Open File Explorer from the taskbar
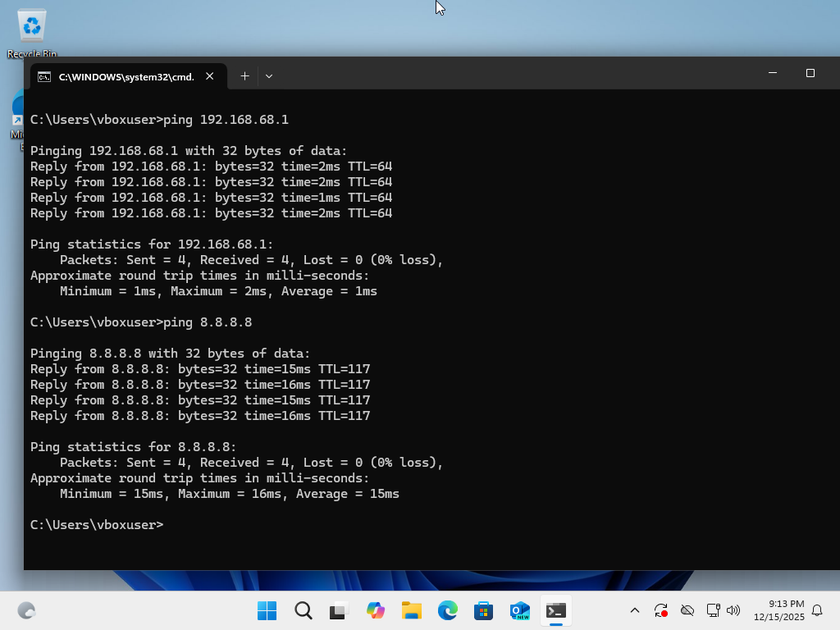840x630 pixels. coord(411,610)
